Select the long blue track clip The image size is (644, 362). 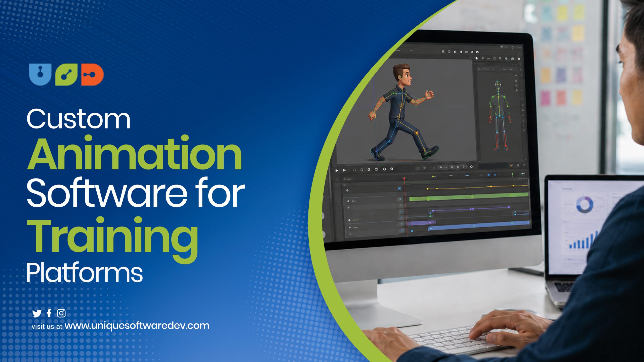pos(479,226)
